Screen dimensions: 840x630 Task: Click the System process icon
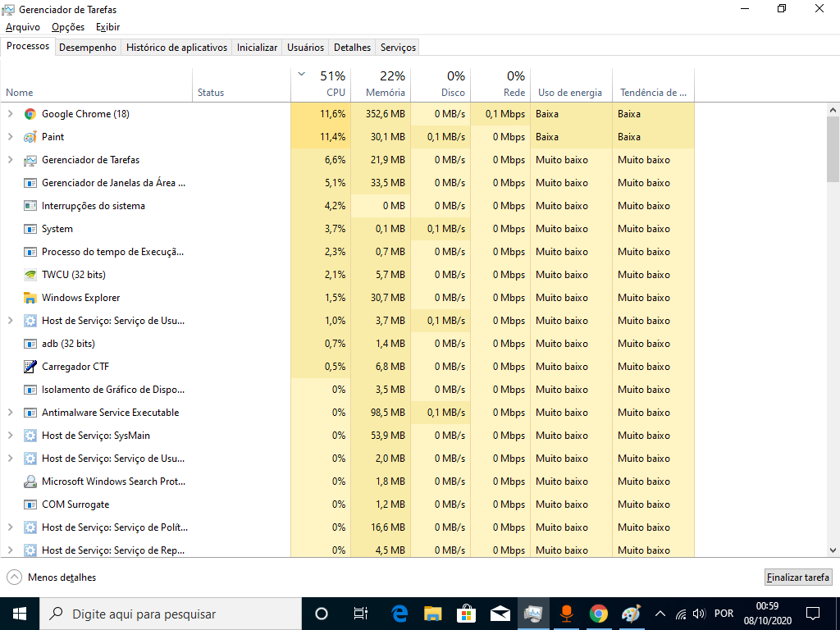coord(30,229)
